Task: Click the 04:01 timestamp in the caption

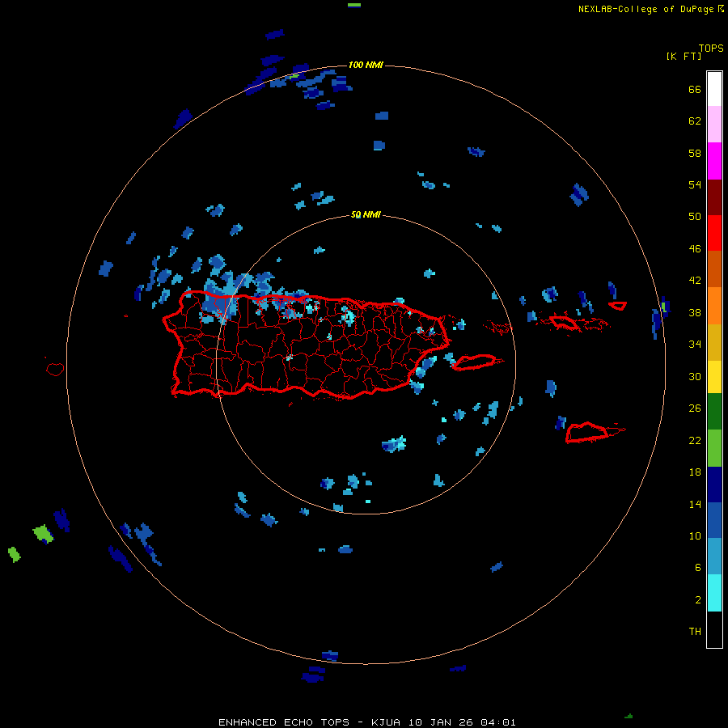Action: coord(498,722)
